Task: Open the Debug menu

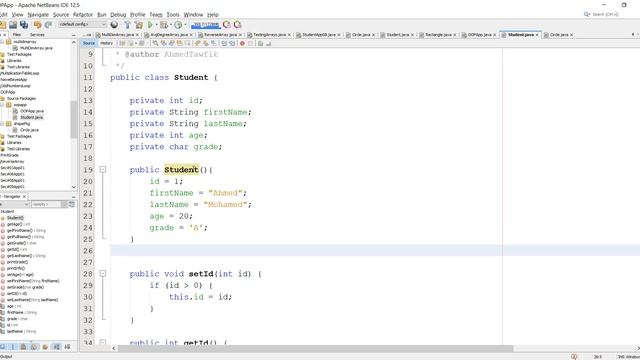Action: [118, 14]
